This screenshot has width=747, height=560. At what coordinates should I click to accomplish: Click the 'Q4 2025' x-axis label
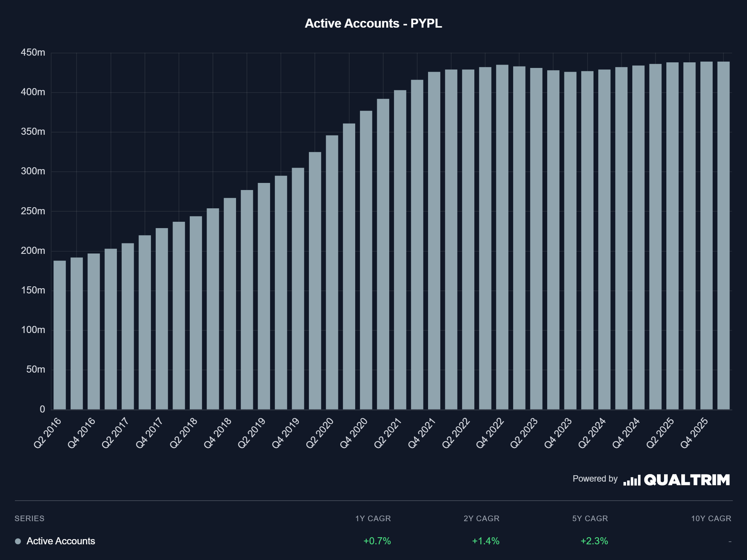tap(694, 433)
